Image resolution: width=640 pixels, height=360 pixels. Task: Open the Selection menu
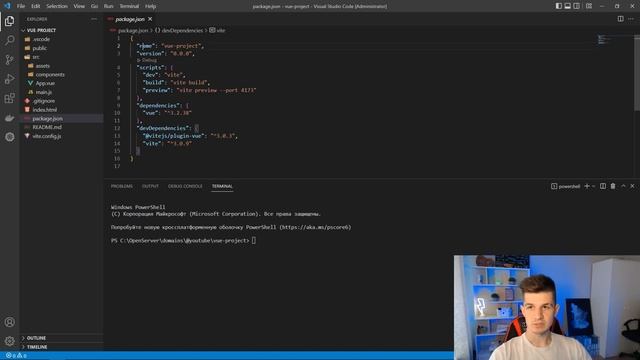coord(57,6)
